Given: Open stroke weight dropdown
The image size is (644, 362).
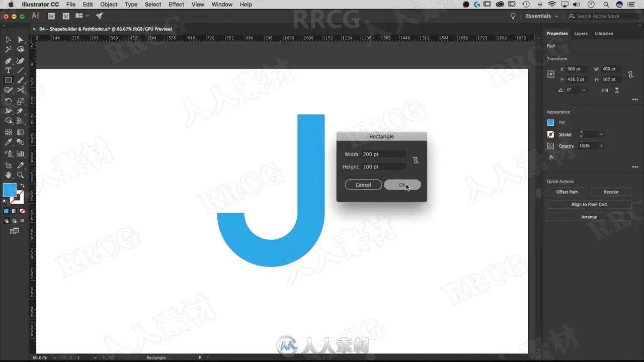Looking at the screenshot, I should (x=601, y=134).
